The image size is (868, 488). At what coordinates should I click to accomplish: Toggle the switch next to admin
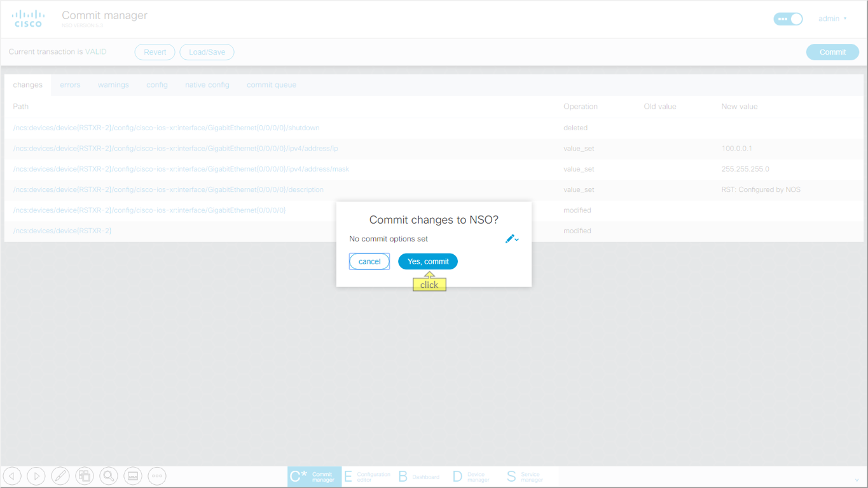[788, 19]
